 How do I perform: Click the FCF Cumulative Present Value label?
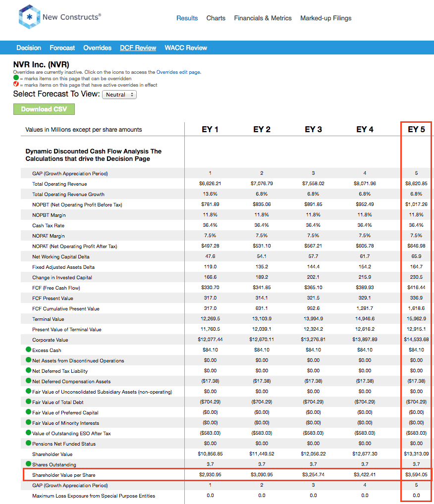tap(66, 309)
